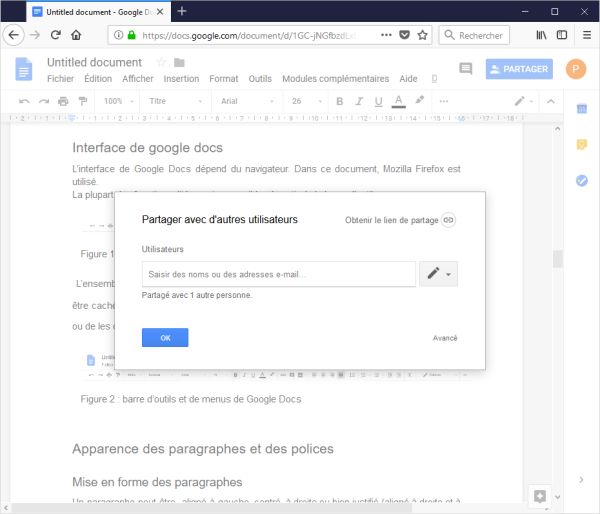Open the Keep notes side panel icon
600x514 pixels.
click(582, 144)
